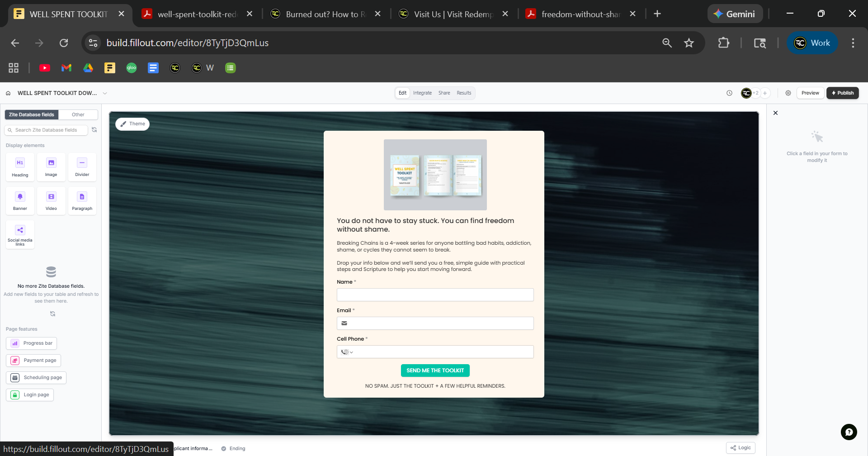Viewport: 868px width, 456px height.
Task: Add a Banner element
Action: (20, 201)
